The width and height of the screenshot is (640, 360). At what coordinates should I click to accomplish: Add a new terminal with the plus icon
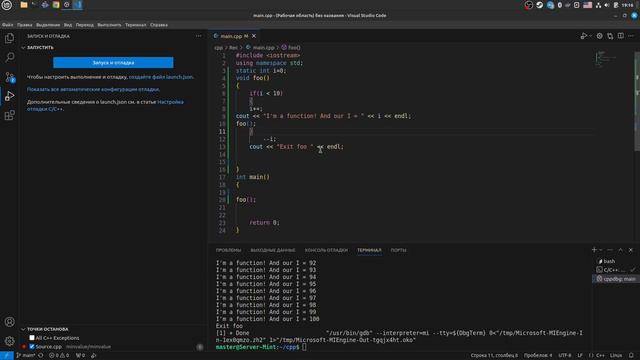click(x=594, y=250)
